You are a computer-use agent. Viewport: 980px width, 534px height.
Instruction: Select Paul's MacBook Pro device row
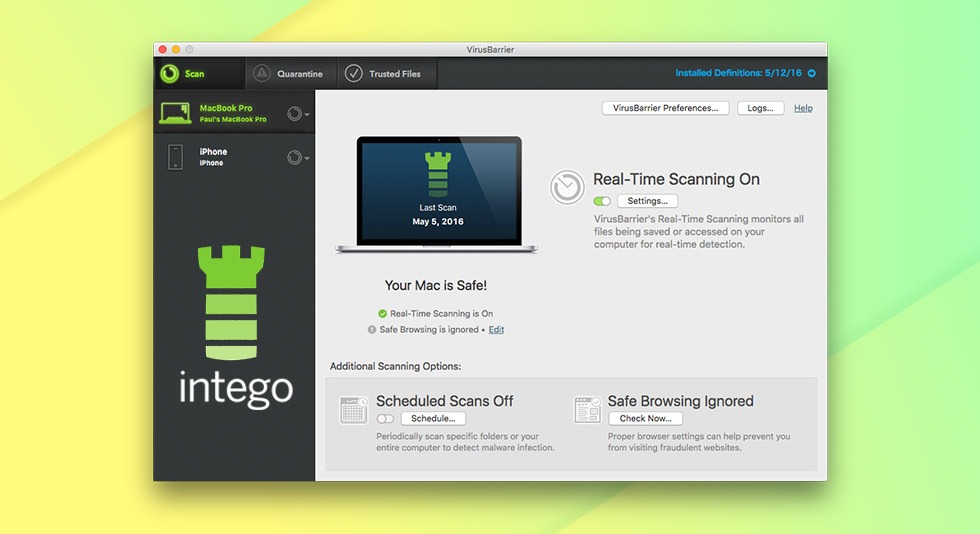pos(234,113)
